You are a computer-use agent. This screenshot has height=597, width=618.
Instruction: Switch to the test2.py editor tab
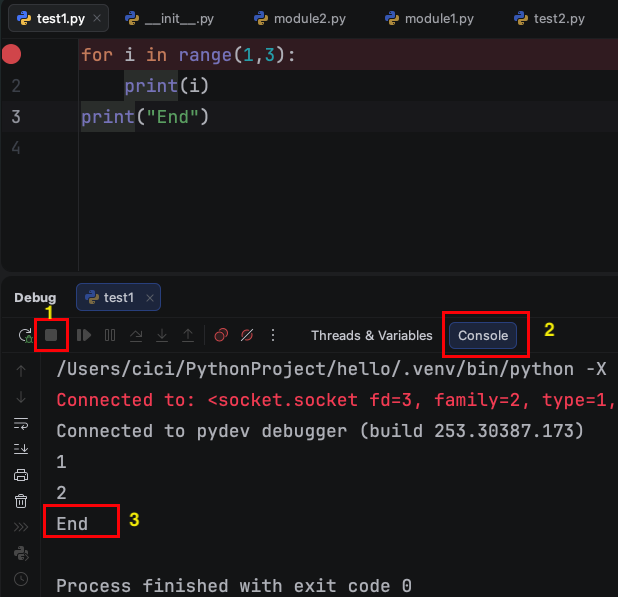(548, 19)
